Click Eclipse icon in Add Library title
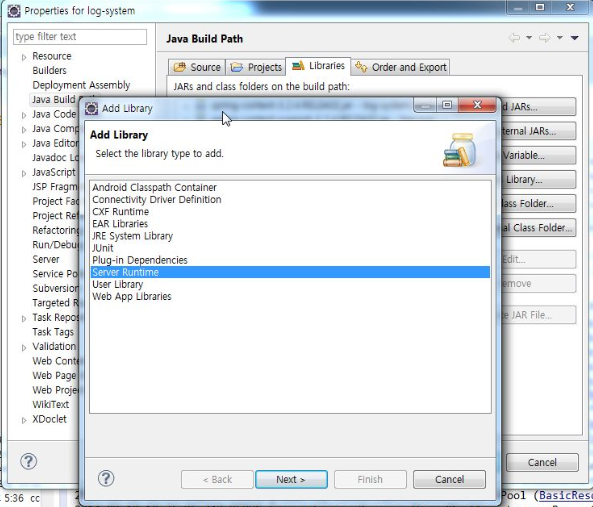 pyautogui.click(x=92, y=109)
